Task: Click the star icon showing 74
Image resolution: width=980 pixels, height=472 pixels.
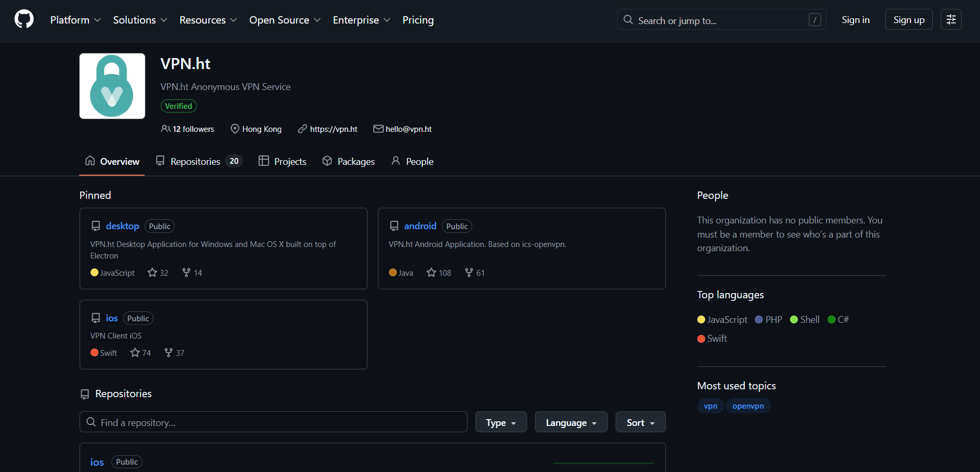Action: pos(135,353)
